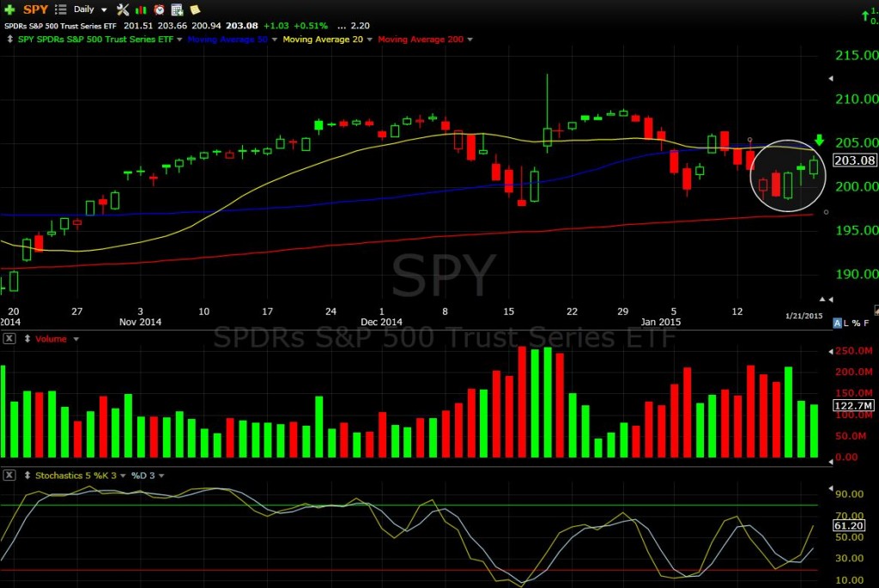The image size is (879, 588).
Task: Toggle percent scale % button
Action: point(856,323)
